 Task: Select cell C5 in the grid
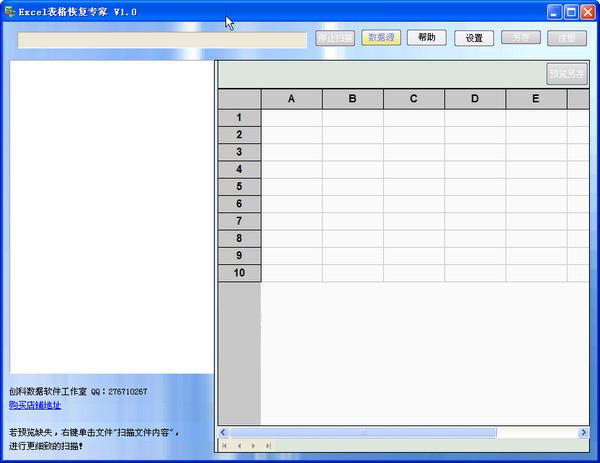[414, 186]
